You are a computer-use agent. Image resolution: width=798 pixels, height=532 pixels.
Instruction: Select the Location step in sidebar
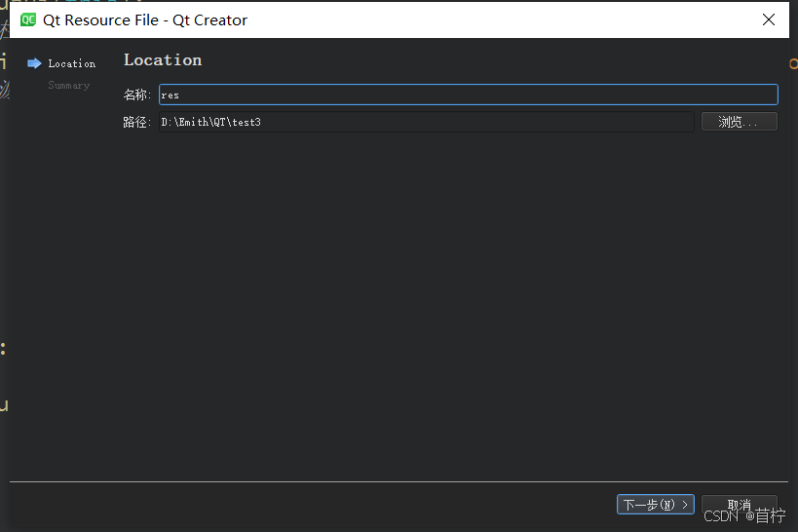pos(72,63)
